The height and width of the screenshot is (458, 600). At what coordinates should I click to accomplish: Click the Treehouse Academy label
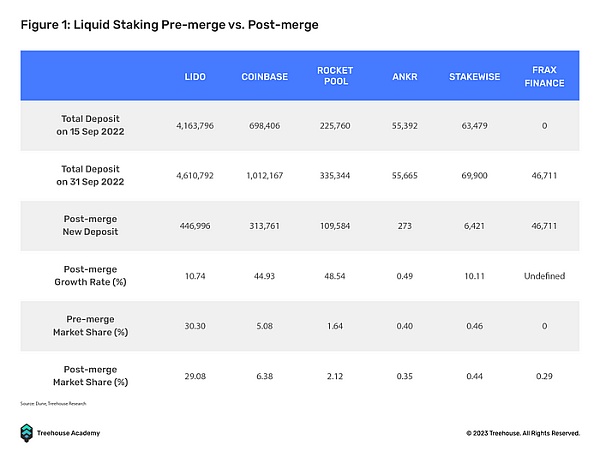click(68, 433)
